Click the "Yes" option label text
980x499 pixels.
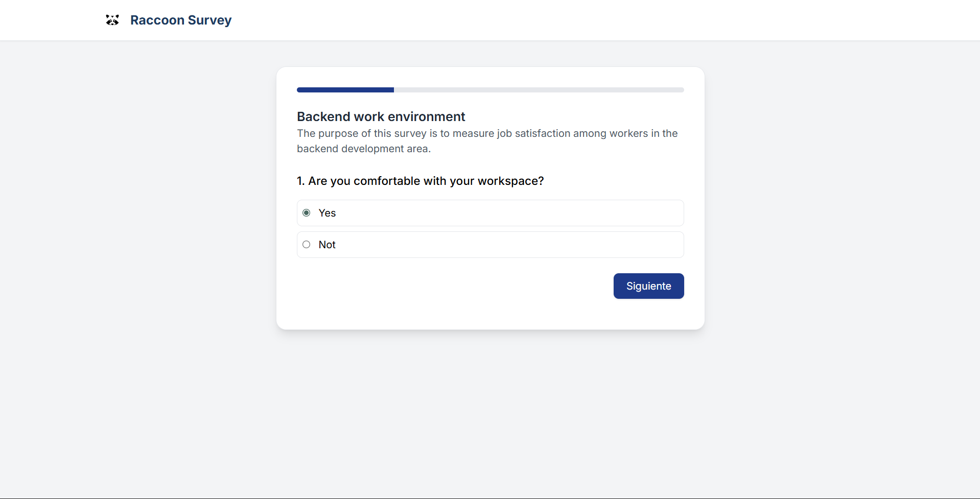coord(327,213)
